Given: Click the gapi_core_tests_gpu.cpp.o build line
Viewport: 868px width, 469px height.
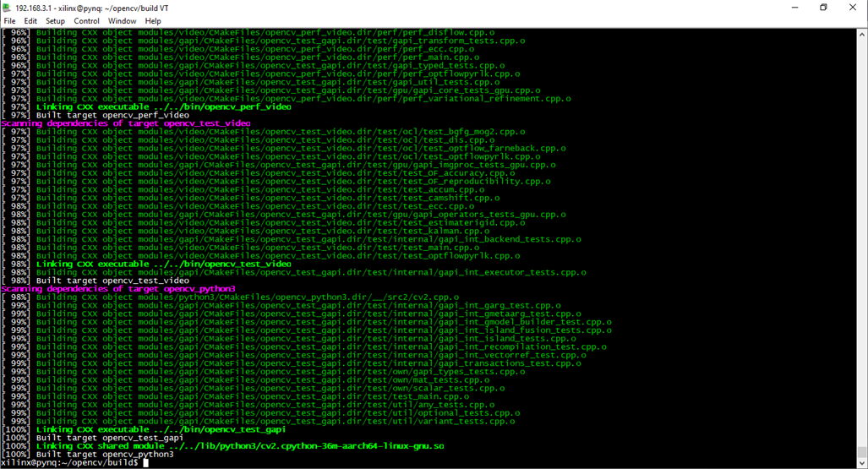Looking at the screenshot, I should click(x=271, y=90).
